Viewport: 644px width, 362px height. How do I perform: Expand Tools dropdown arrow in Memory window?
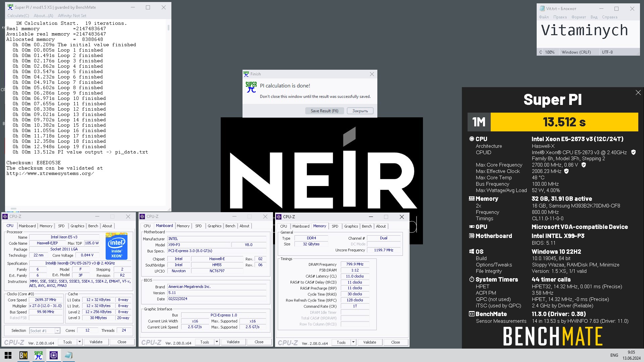[x=353, y=342]
